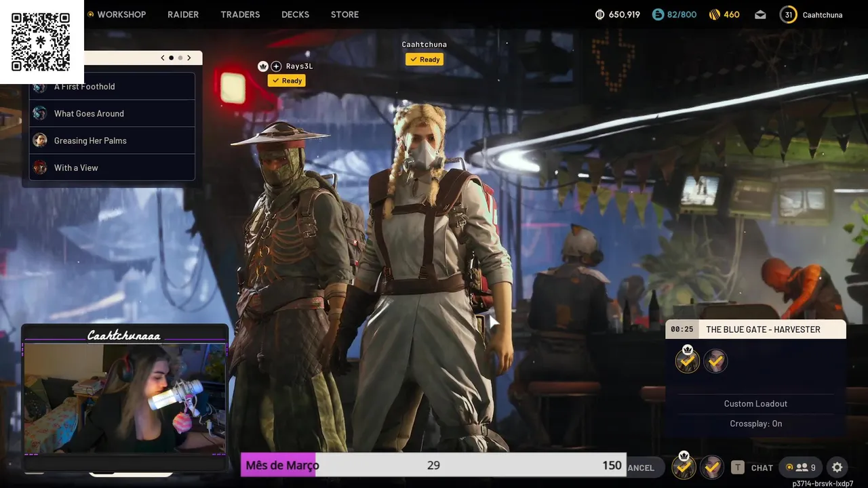The height and width of the screenshot is (488, 868).
Task: Click bottom-bar second player avatar
Action: [712, 467]
